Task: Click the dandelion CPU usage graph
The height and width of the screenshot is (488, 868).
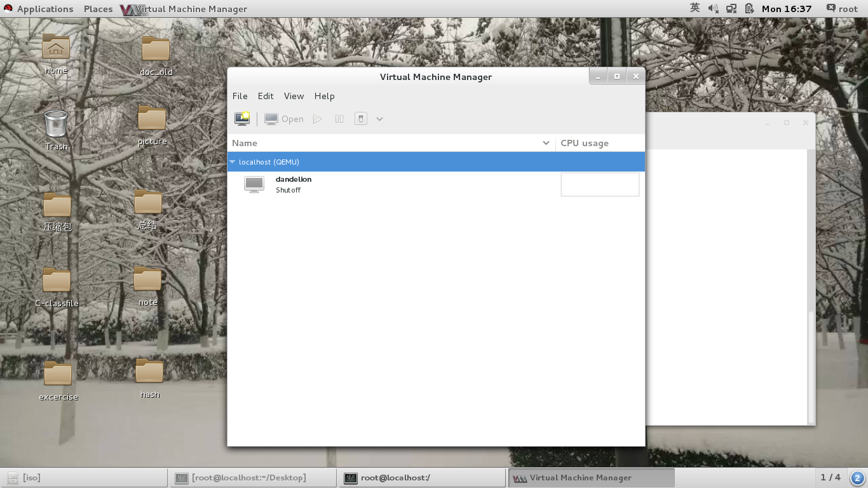Action: [600, 184]
